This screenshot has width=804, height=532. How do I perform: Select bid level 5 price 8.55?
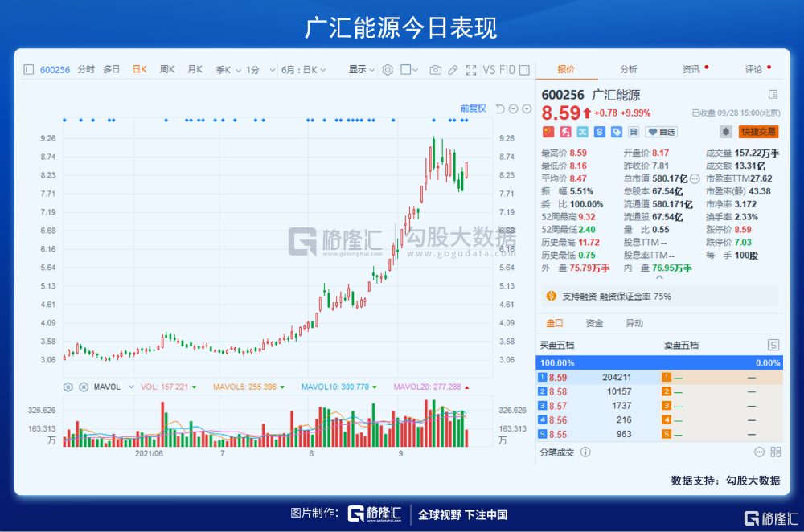(x=558, y=435)
